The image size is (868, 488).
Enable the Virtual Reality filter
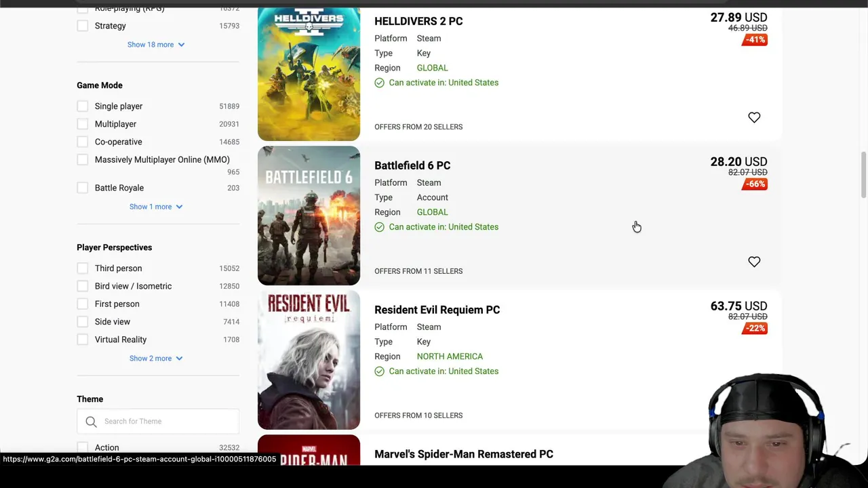coord(83,340)
